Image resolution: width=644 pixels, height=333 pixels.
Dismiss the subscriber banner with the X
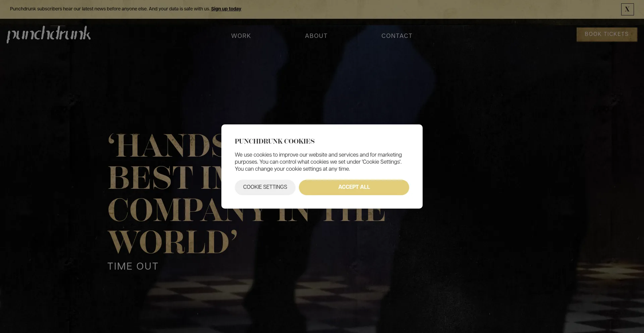[x=627, y=9]
